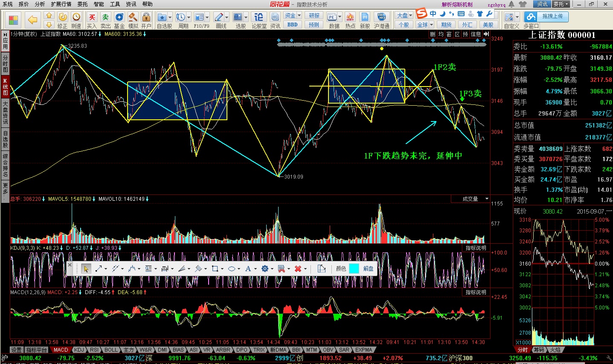Image resolution: width=613 pixels, height=364 pixels.
Task: Switch to the BOLL indicator tab
Action: point(111,350)
